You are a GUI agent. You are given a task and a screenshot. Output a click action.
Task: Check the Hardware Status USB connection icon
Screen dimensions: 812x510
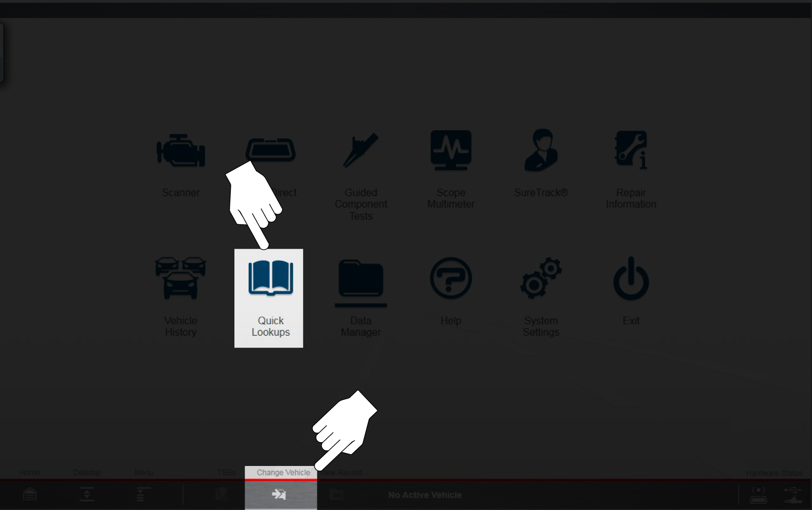coord(792,494)
